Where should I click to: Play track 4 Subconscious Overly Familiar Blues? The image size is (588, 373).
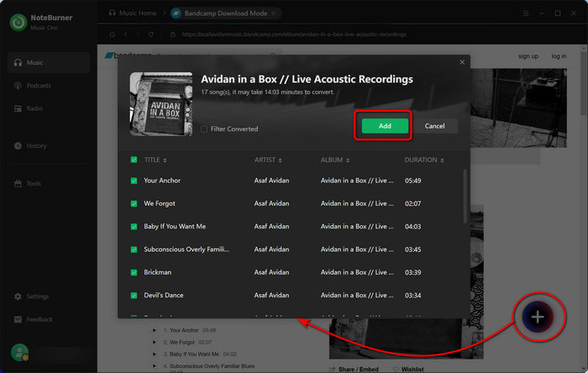click(154, 366)
